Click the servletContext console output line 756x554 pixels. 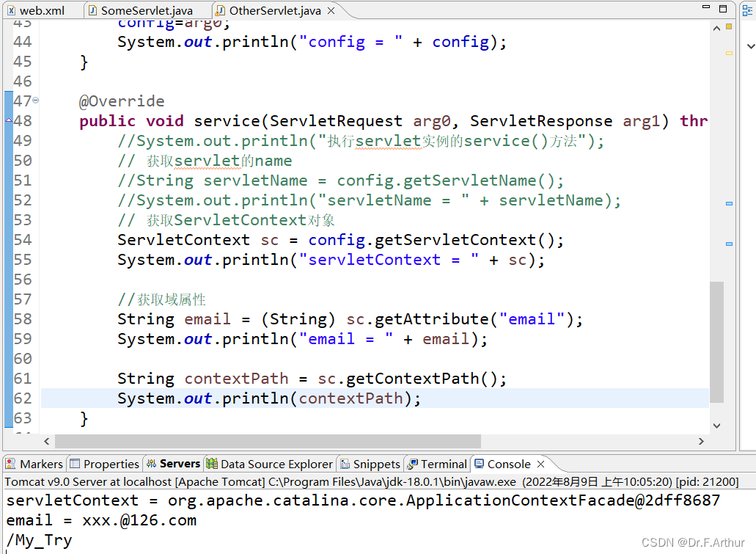pyautogui.click(x=363, y=500)
